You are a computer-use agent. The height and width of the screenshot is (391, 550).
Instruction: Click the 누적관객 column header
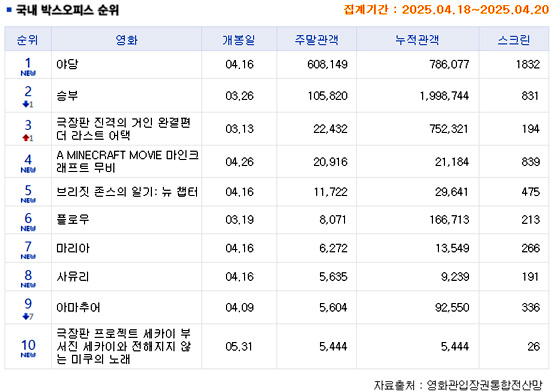coord(417,40)
